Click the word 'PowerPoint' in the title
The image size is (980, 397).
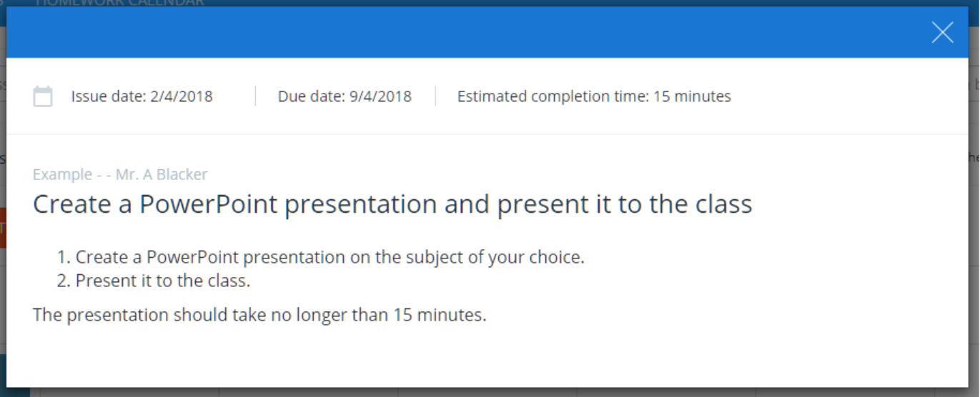point(208,204)
